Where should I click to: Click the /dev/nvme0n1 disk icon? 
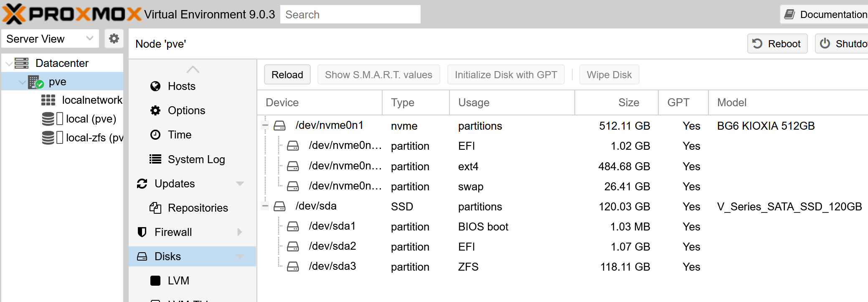[279, 125]
